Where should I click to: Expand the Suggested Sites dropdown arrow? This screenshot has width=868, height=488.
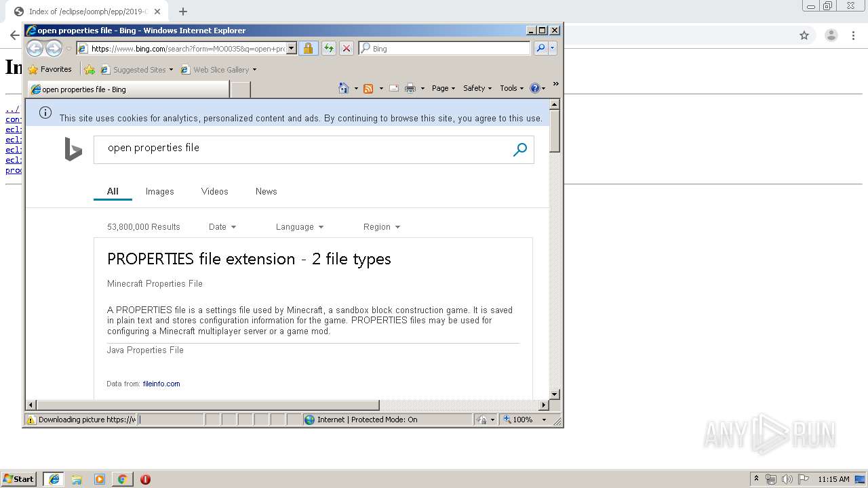point(171,69)
